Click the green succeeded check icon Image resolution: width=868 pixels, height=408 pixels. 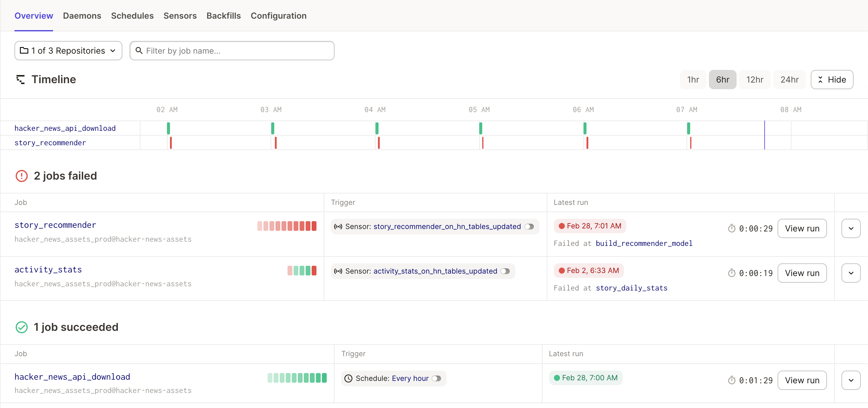pyautogui.click(x=22, y=327)
